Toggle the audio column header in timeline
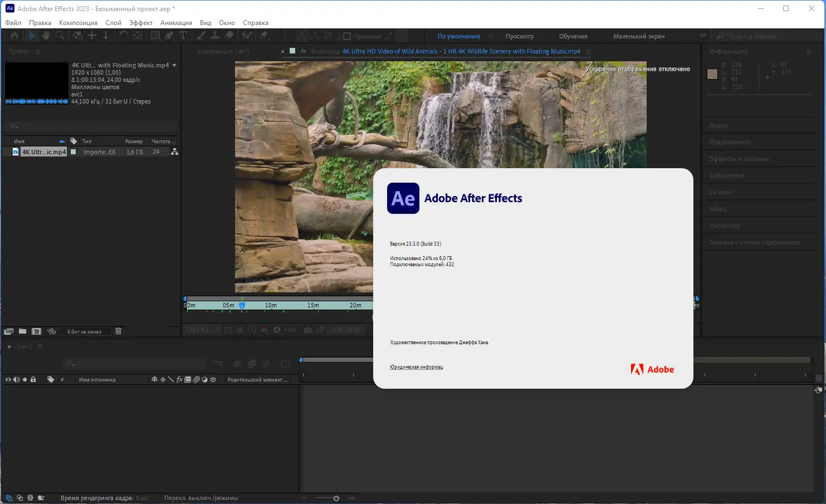This screenshot has height=504, width=826. click(x=16, y=379)
